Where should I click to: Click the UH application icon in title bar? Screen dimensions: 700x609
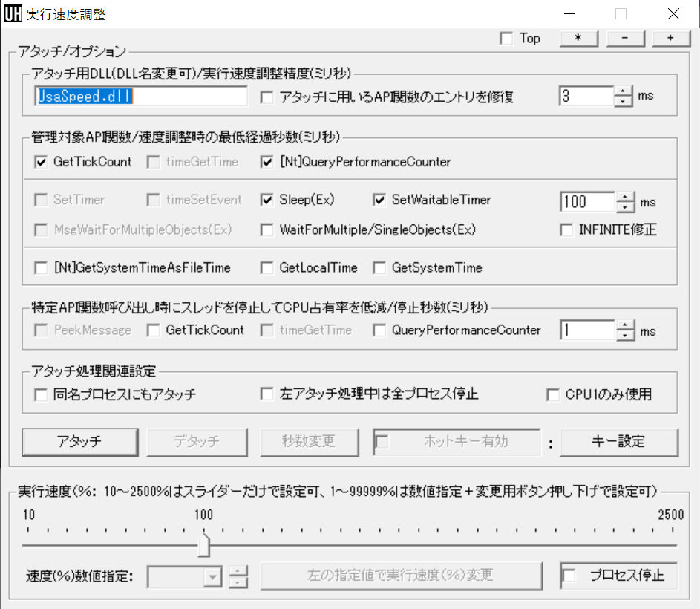click(13, 14)
